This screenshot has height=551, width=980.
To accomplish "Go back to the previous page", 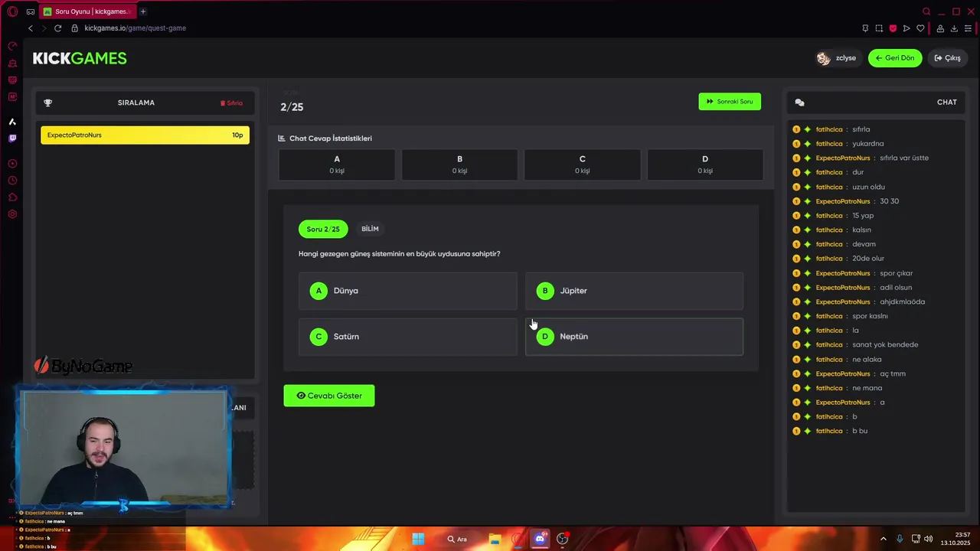I will point(31,28).
